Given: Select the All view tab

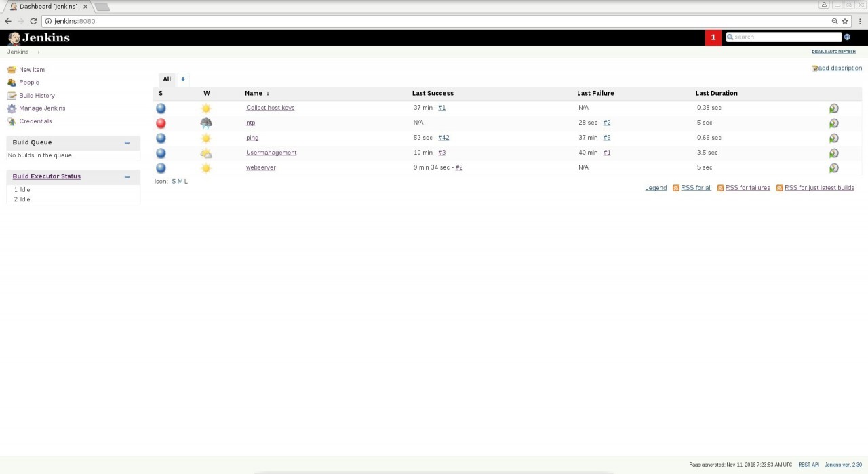Looking at the screenshot, I should 167,79.
